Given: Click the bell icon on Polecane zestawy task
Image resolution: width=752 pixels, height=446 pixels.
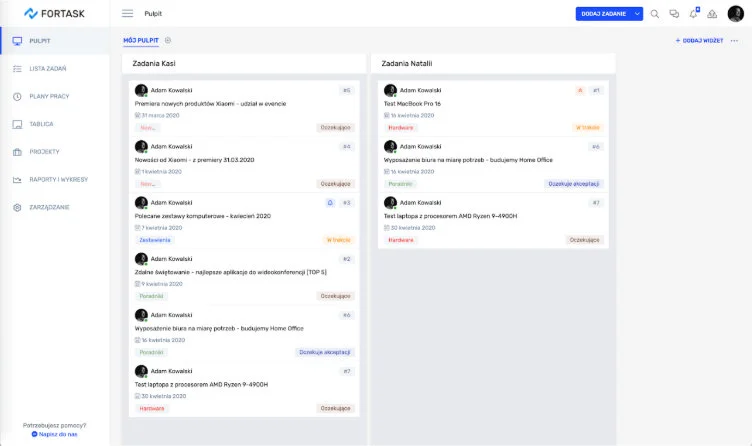Looking at the screenshot, I should (x=331, y=202).
